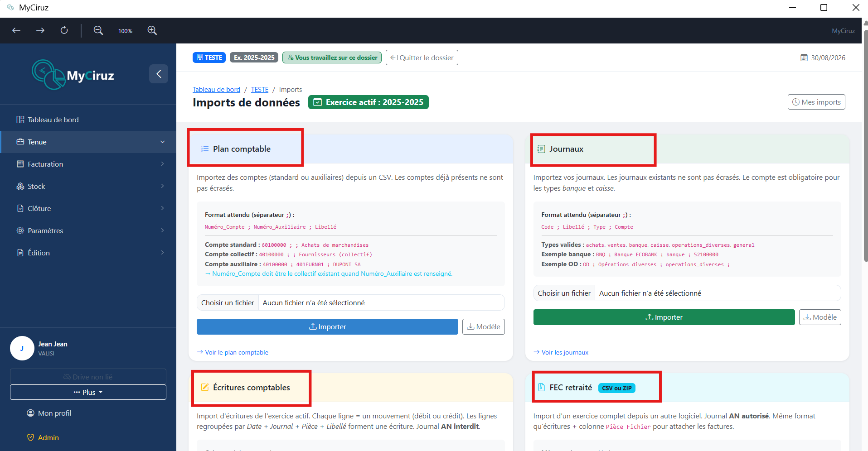This screenshot has height=451, width=868.
Task: Click the back navigation arrow
Action: pos(16,30)
